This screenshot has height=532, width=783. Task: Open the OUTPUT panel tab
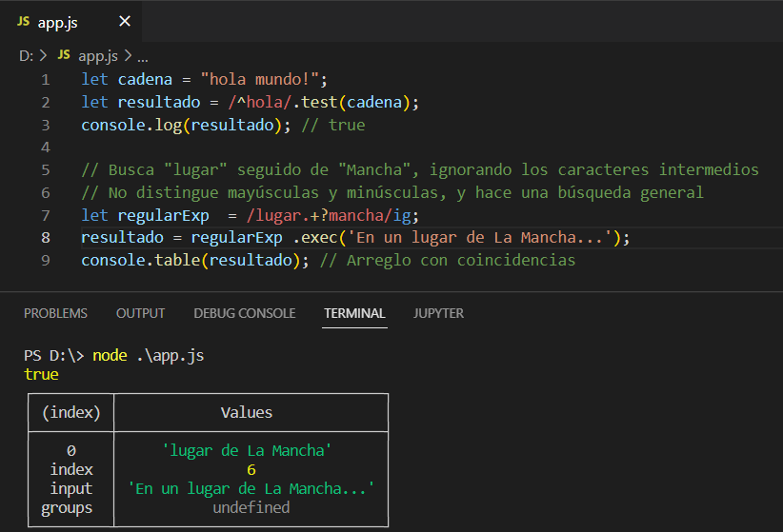coord(140,313)
